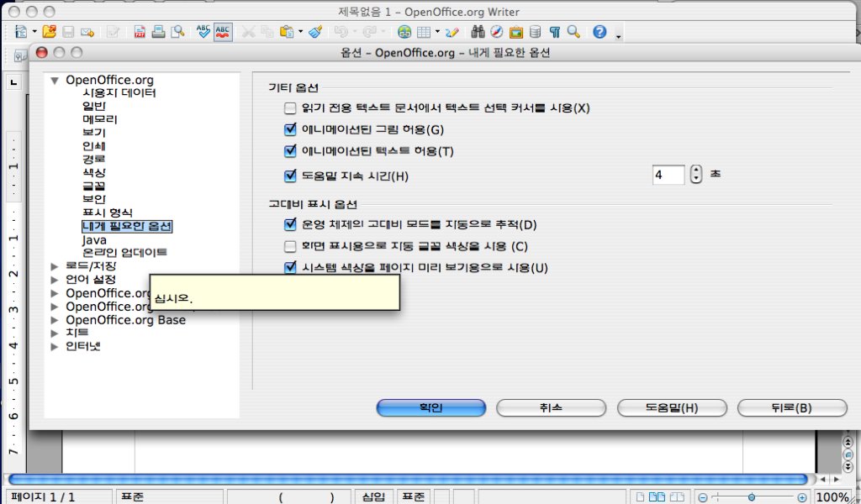Click the 삽입 insert mode status bar field
Image resolution: width=861 pixels, height=504 pixels.
pyautogui.click(x=373, y=497)
